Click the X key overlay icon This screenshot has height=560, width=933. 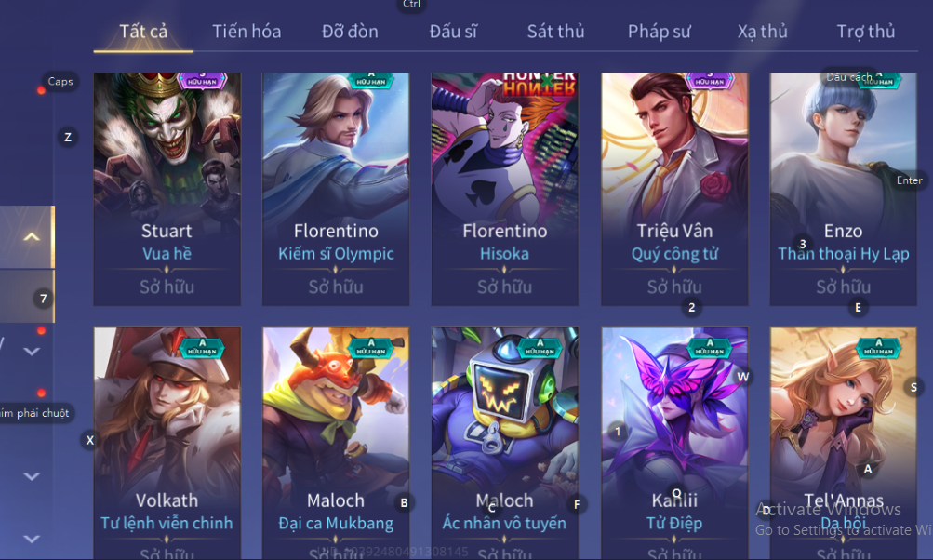pyautogui.click(x=90, y=440)
